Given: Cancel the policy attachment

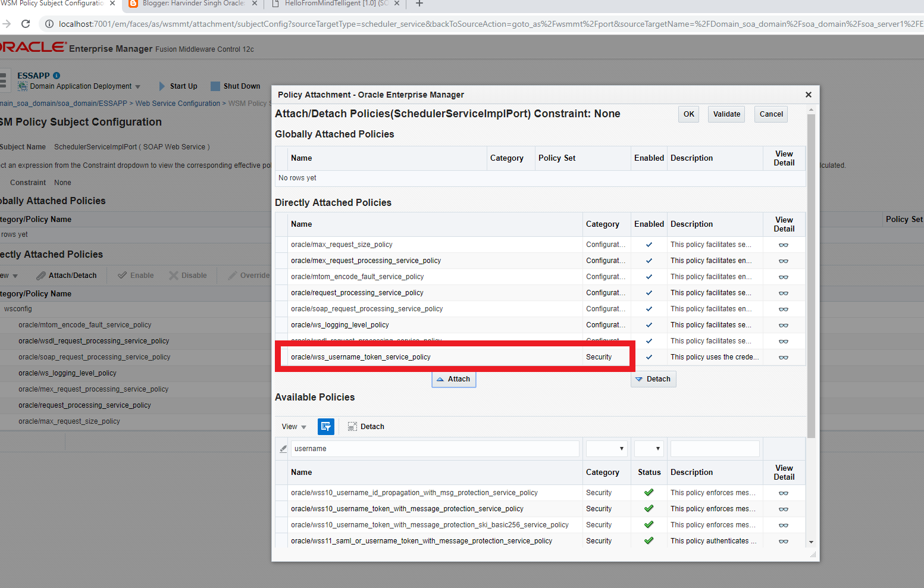Looking at the screenshot, I should [771, 114].
